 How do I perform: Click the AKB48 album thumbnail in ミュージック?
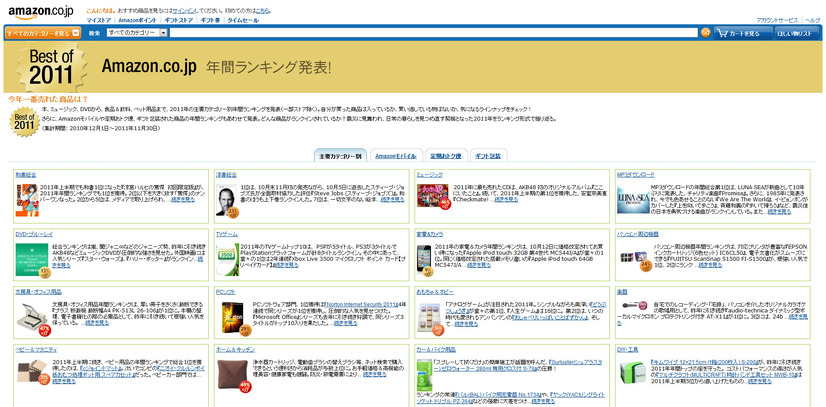(x=433, y=196)
